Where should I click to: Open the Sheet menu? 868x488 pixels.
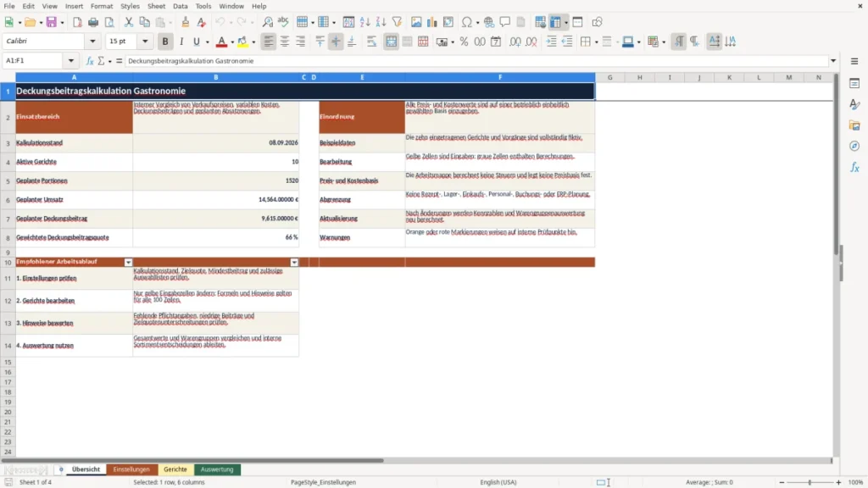point(156,6)
